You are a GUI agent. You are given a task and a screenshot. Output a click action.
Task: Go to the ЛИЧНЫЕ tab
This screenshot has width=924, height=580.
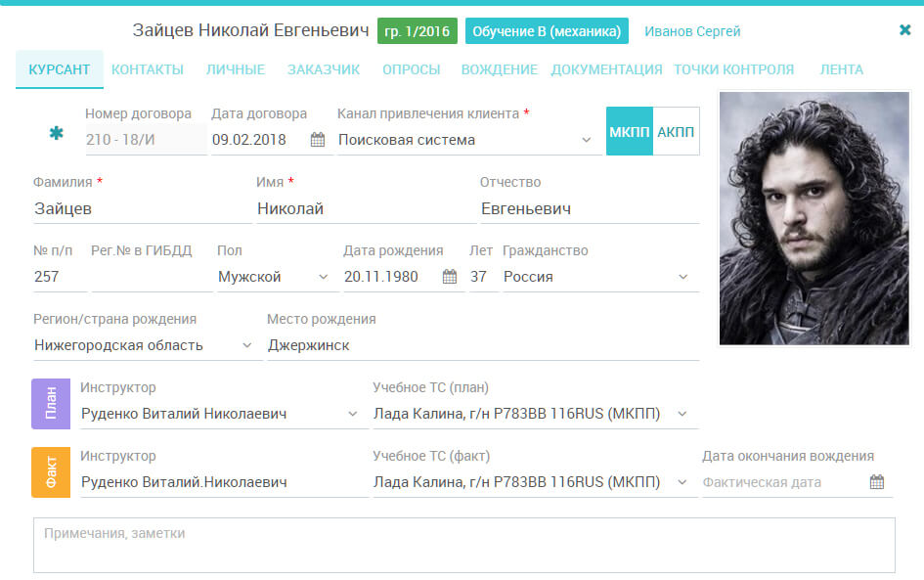(x=236, y=69)
